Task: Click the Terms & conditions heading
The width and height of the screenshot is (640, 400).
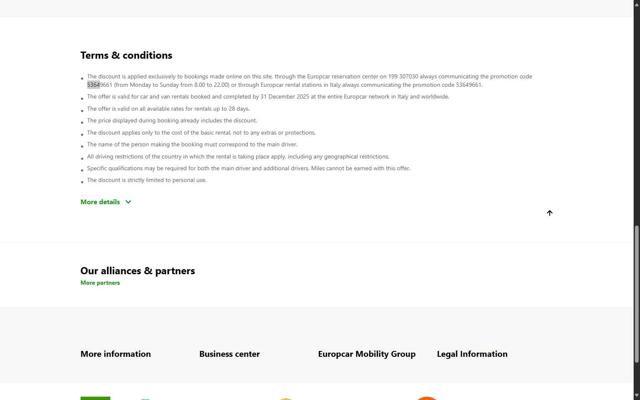Action: tap(126, 55)
